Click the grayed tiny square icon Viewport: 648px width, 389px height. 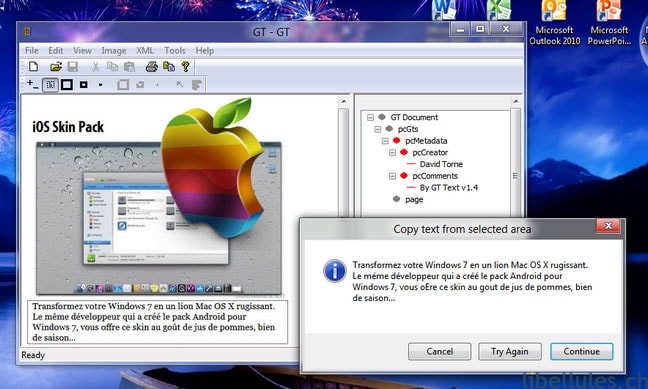[x=157, y=85]
